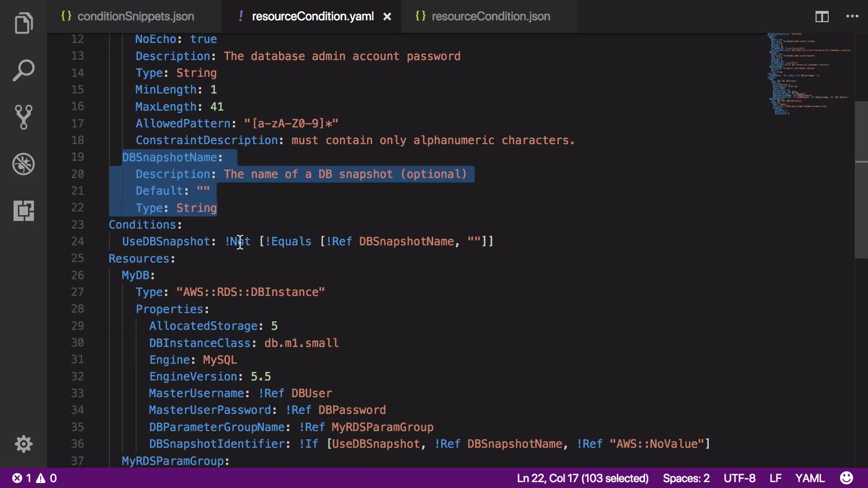Open the Search sidebar panel
This screenshot has height=488, width=868.
[24, 70]
